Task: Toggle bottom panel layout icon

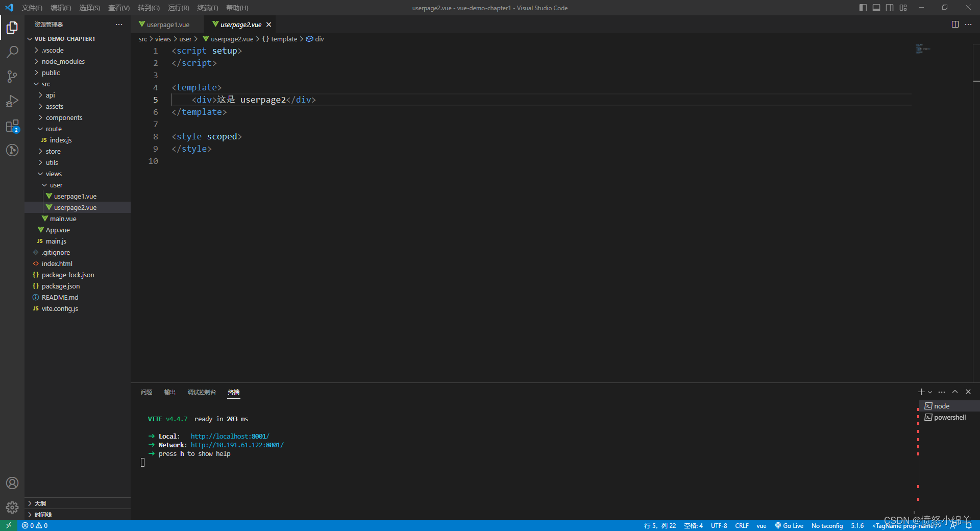Action: point(876,8)
